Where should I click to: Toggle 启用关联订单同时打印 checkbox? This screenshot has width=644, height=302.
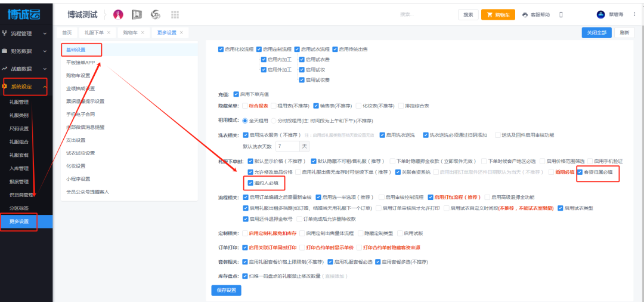[245, 248]
